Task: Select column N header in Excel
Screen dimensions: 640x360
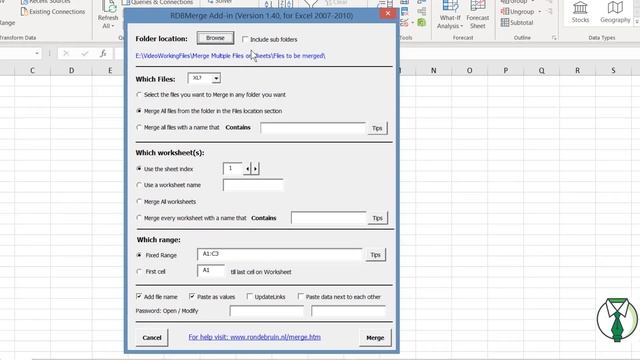Action: tap(433, 70)
